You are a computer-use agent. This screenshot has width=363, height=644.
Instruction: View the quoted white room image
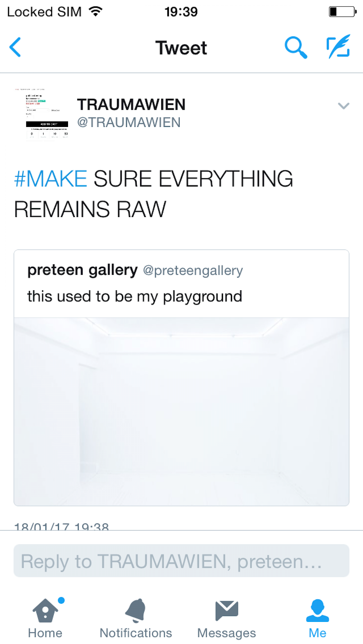point(181,411)
